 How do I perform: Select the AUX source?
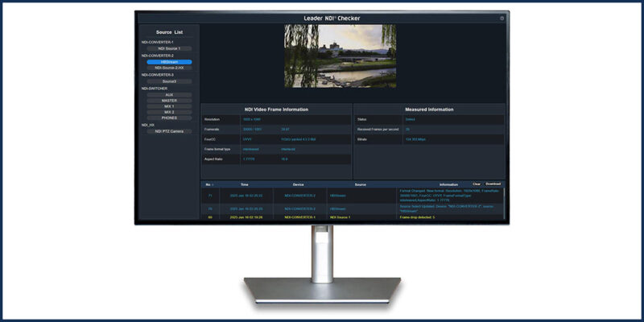pyautogui.click(x=169, y=95)
